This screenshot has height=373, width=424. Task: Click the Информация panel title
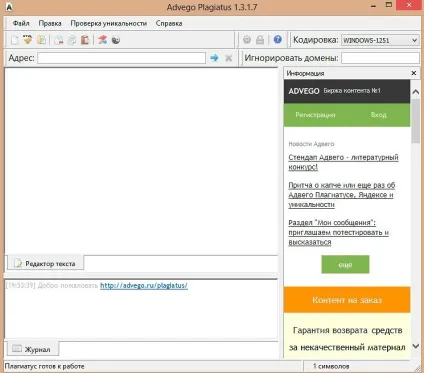[305, 73]
